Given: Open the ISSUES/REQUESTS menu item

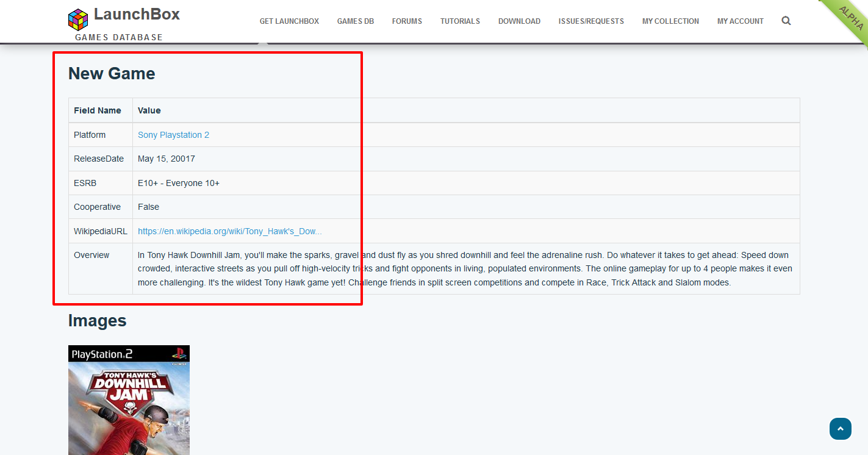Looking at the screenshot, I should coord(591,21).
